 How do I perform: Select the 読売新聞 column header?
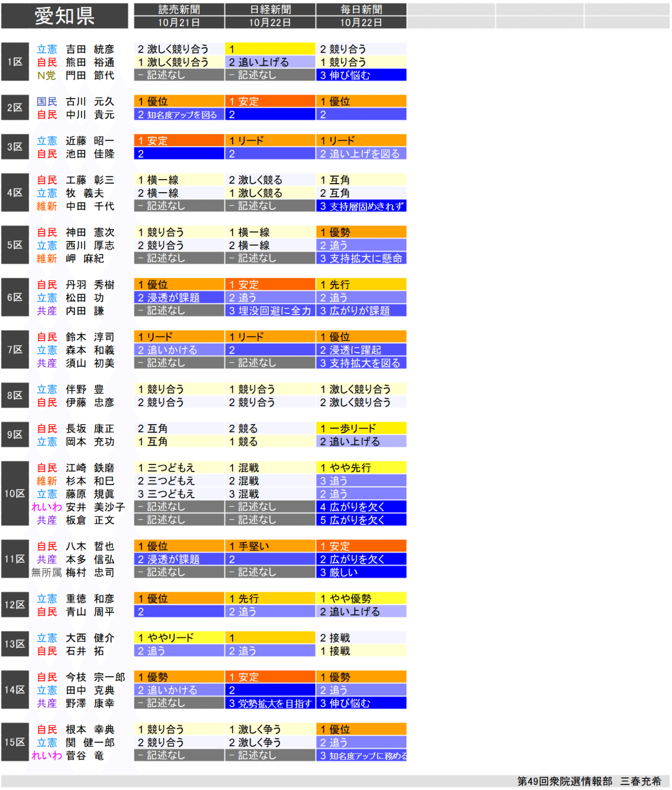[x=179, y=9]
